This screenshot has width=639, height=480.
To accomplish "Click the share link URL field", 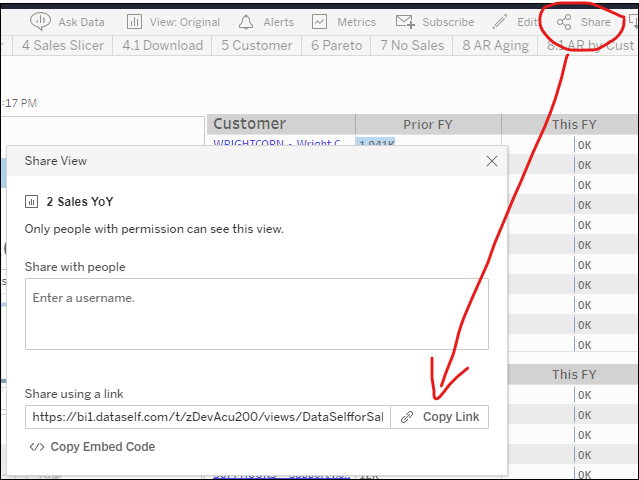I will (x=207, y=417).
